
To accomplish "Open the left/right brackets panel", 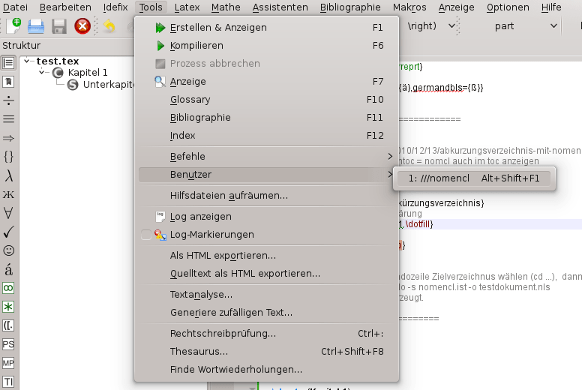I will pyautogui.click(x=8, y=326).
